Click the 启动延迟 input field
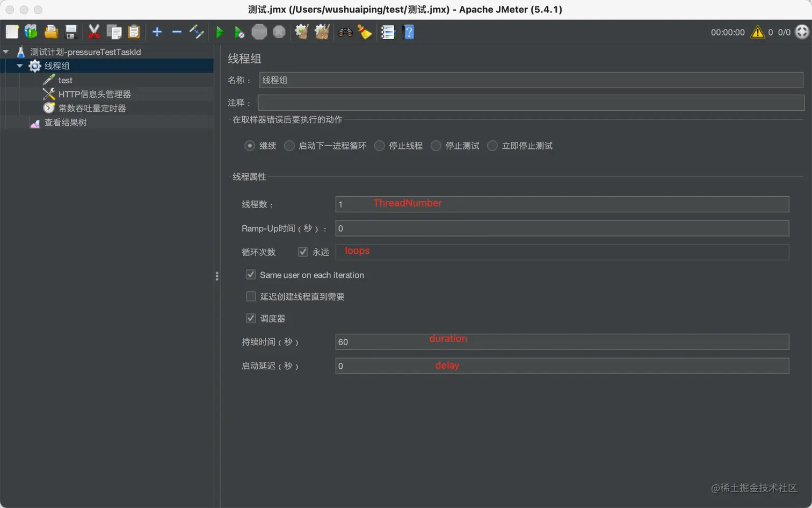This screenshot has height=508, width=812. point(562,366)
